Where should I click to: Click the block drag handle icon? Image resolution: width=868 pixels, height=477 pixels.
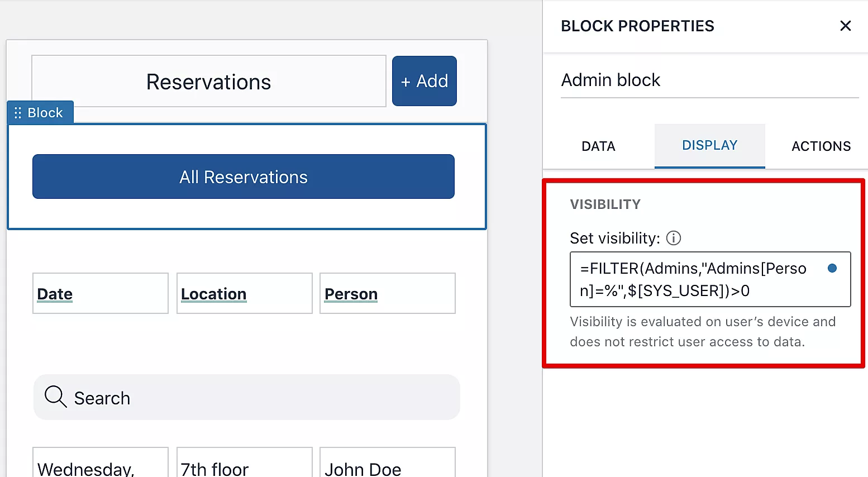pos(18,113)
